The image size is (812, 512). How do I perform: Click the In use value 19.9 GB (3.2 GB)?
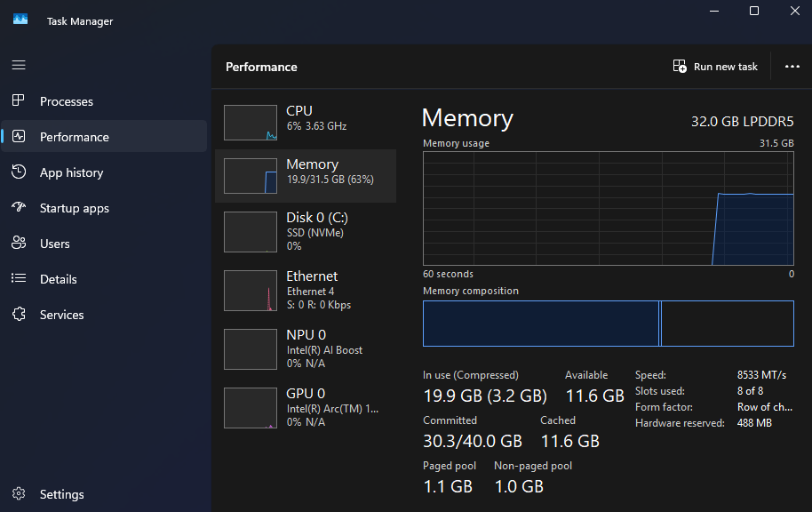485,396
